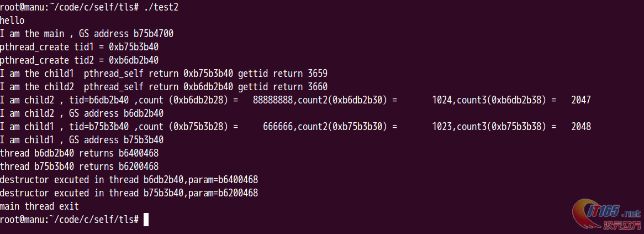
Task: Click tid2 value '0xb6db2b40' on the pthread_create line
Action: (x=134, y=60)
